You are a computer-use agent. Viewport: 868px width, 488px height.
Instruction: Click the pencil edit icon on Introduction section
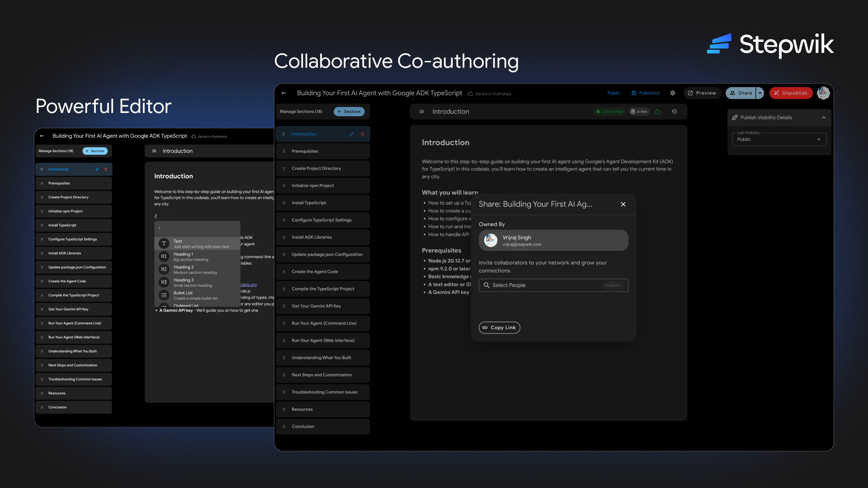pos(352,134)
